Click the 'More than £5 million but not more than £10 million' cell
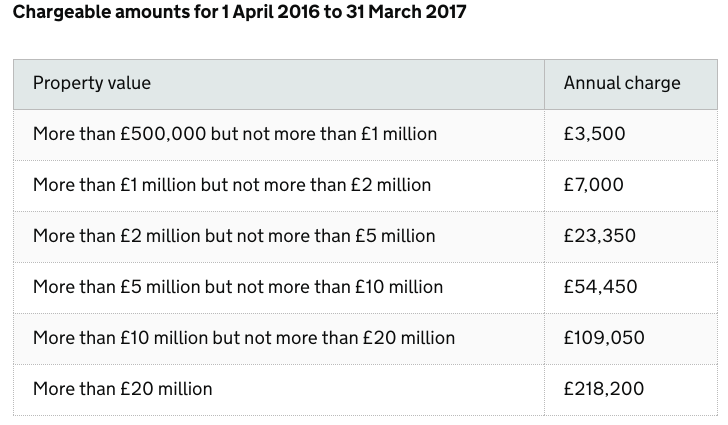Screen dimensions: 728x425 (238, 287)
